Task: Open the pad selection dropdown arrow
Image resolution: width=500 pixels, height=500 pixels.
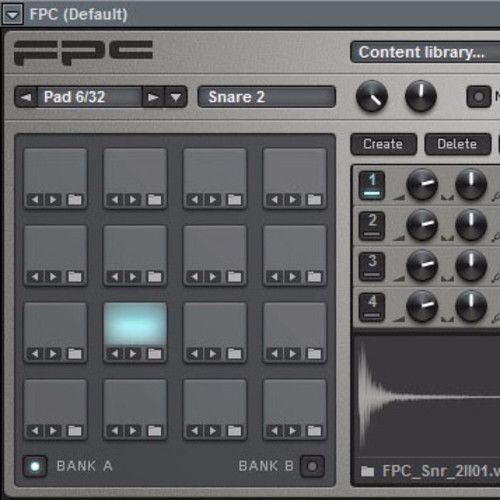Action: [176, 97]
